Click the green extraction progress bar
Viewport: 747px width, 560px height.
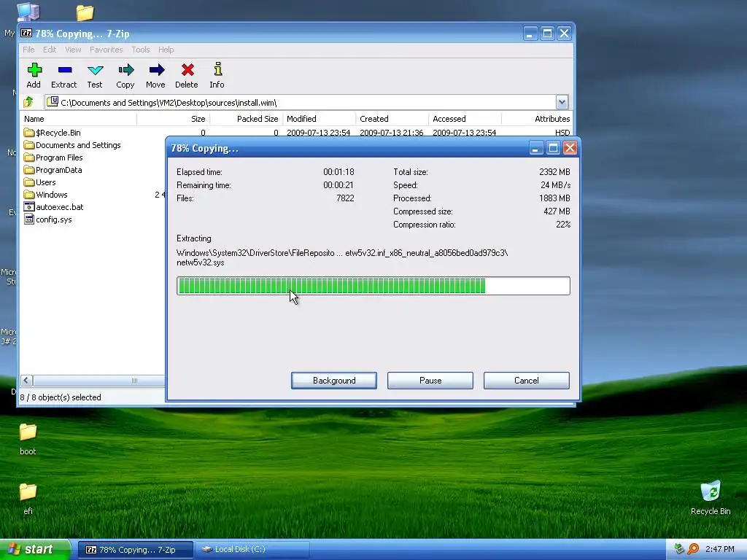pyautogui.click(x=373, y=286)
